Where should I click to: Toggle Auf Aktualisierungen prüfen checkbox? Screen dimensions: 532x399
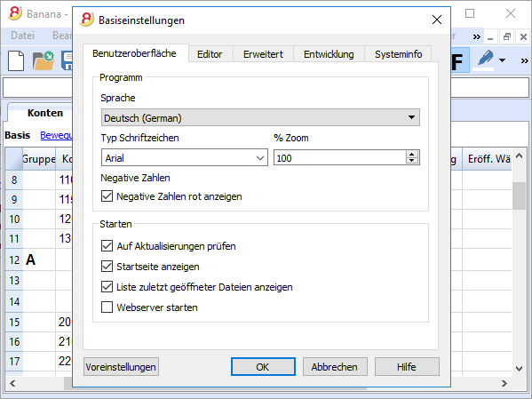pyautogui.click(x=107, y=246)
